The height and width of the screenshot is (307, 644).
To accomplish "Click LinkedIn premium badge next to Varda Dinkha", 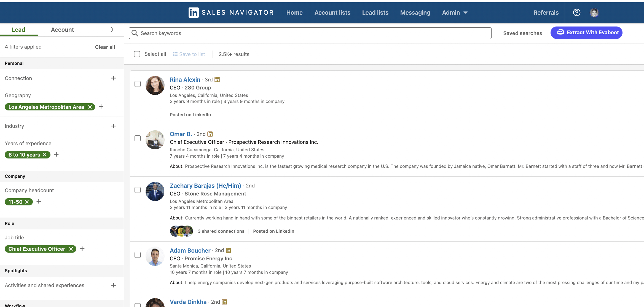I will click(x=224, y=302).
